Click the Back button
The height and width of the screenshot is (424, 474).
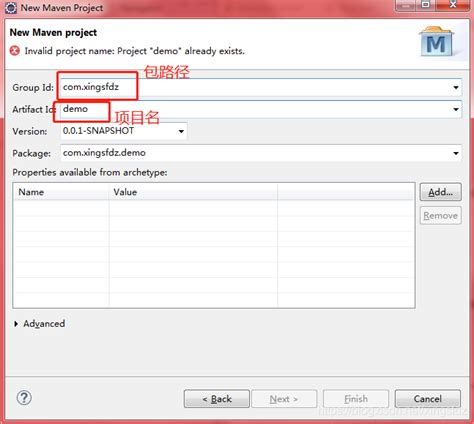tap(217, 399)
